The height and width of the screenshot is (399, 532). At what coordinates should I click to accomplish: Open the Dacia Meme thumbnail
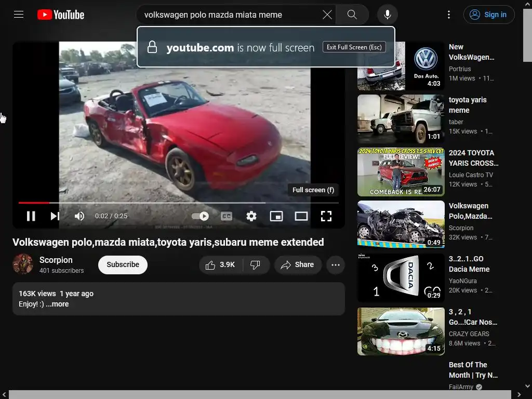tap(401, 277)
